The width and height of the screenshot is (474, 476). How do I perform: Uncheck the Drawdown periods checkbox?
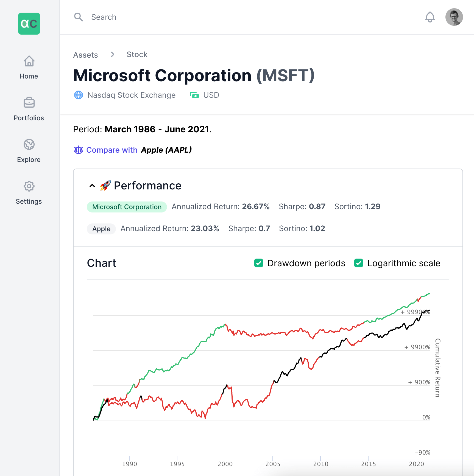(x=259, y=263)
